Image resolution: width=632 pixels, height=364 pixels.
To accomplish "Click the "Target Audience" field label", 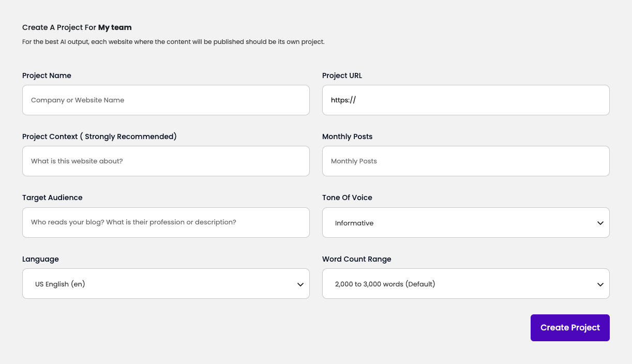I will (x=52, y=198).
